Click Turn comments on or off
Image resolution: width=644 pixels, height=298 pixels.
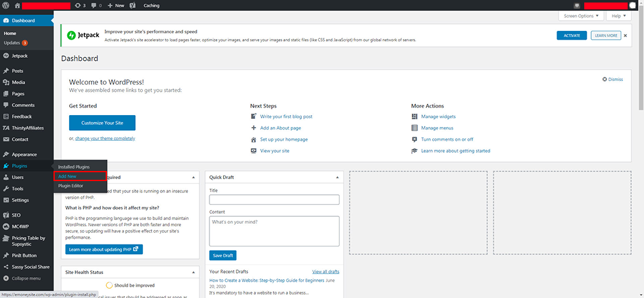tap(447, 140)
